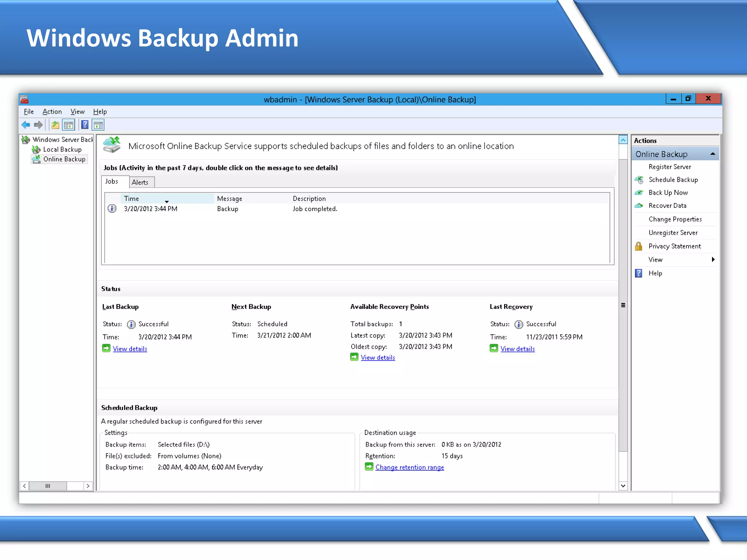Click the main pane vertical scrollbar thumb
This screenshot has height=560, width=747.
pyautogui.click(x=623, y=305)
